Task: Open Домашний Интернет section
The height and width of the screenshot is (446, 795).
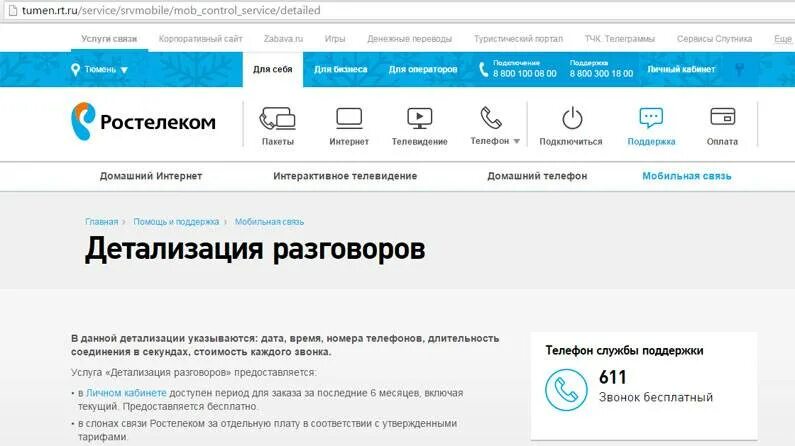Action: [x=151, y=176]
